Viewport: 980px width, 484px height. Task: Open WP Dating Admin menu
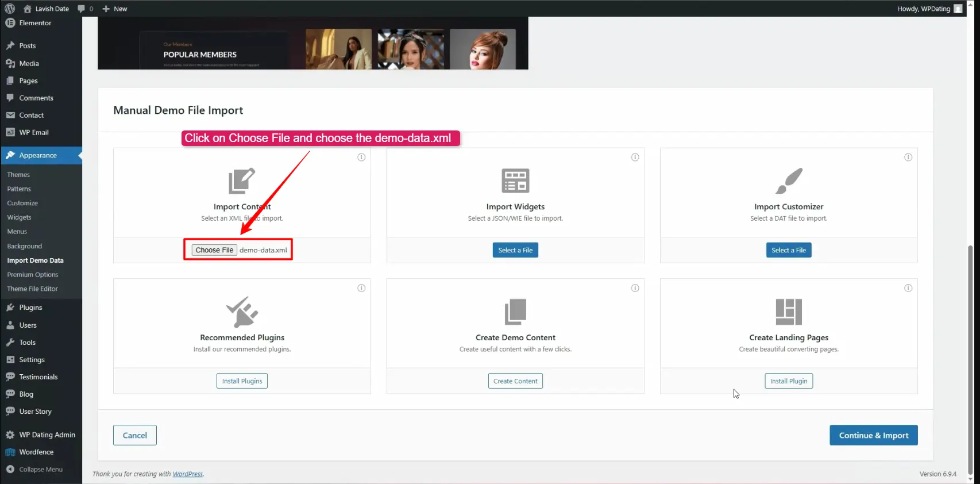(x=47, y=435)
